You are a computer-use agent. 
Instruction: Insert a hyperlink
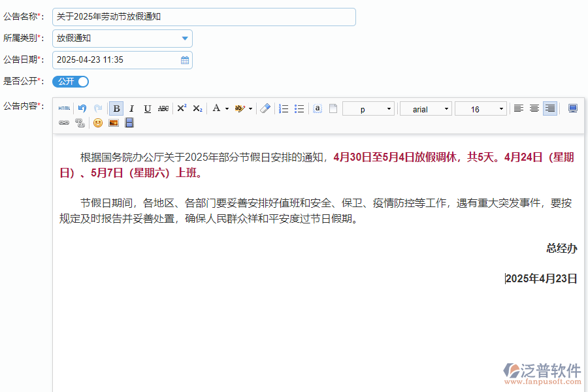63,123
